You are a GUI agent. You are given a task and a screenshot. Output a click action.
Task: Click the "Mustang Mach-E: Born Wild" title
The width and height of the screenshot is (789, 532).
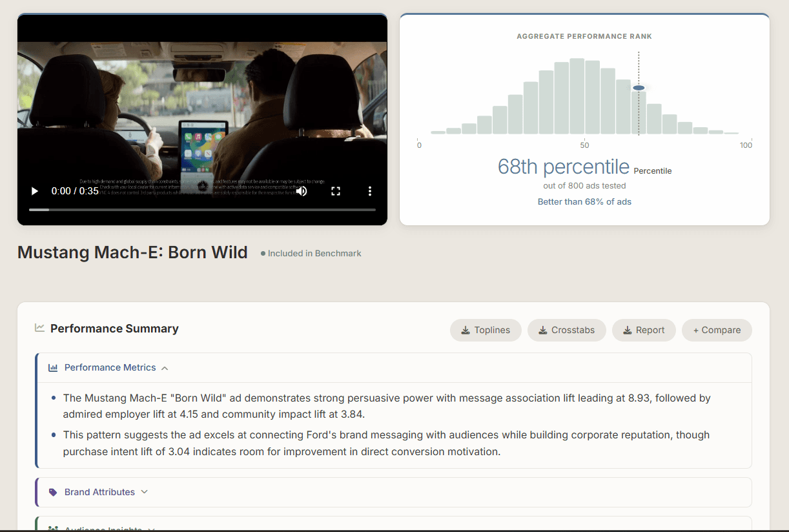point(132,252)
